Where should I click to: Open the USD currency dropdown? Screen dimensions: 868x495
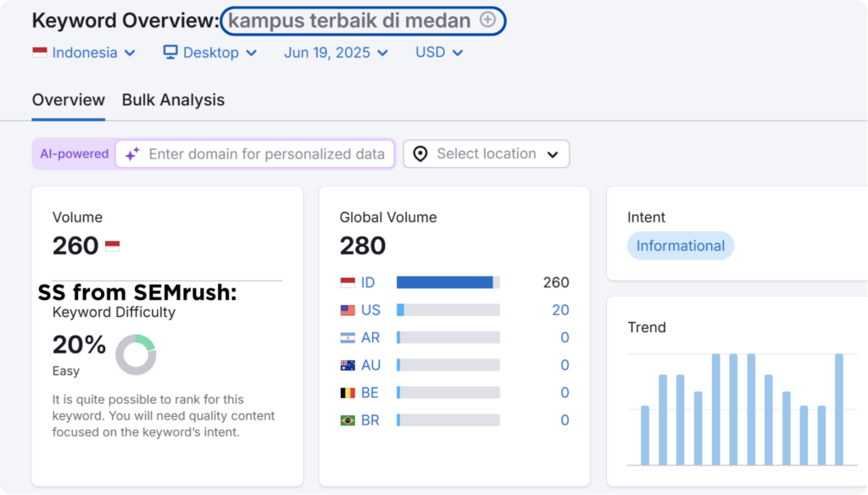pyautogui.click(x=439, y=53)
